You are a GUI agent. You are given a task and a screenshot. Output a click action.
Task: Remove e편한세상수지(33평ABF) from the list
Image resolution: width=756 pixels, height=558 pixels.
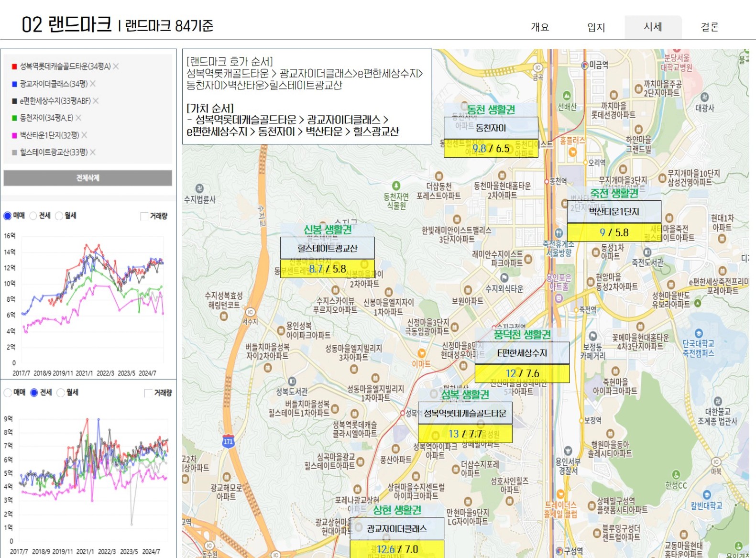click(96, 101)
